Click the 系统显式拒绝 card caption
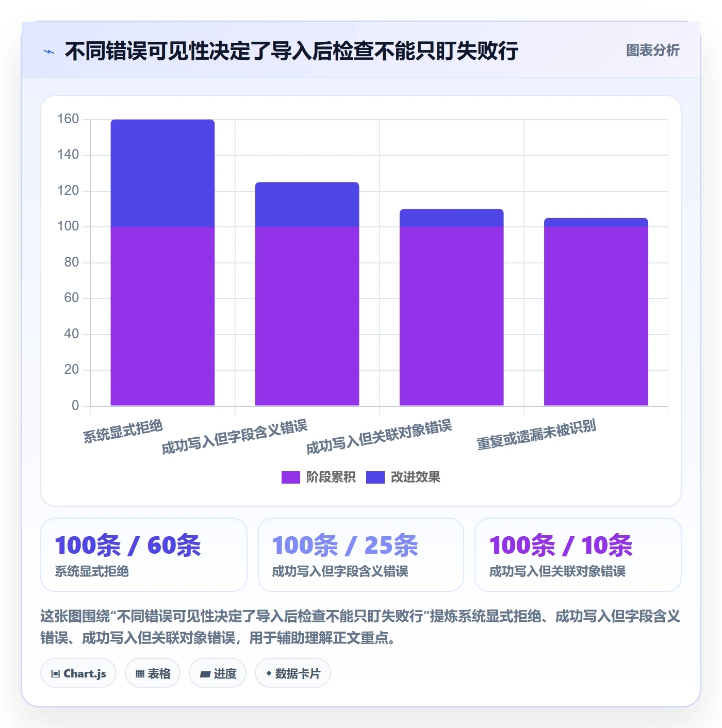 pos(92,571)
